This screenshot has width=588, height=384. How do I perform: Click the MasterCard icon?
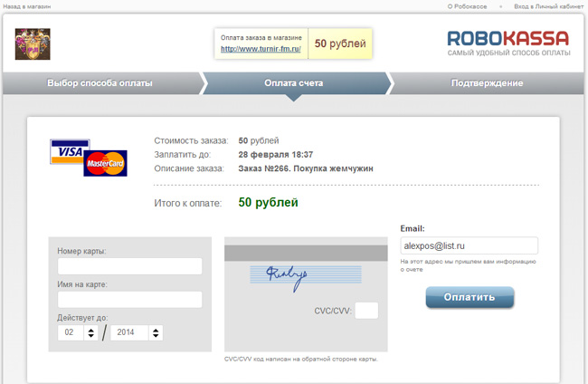pyautogui.click(x=105, y=163)
